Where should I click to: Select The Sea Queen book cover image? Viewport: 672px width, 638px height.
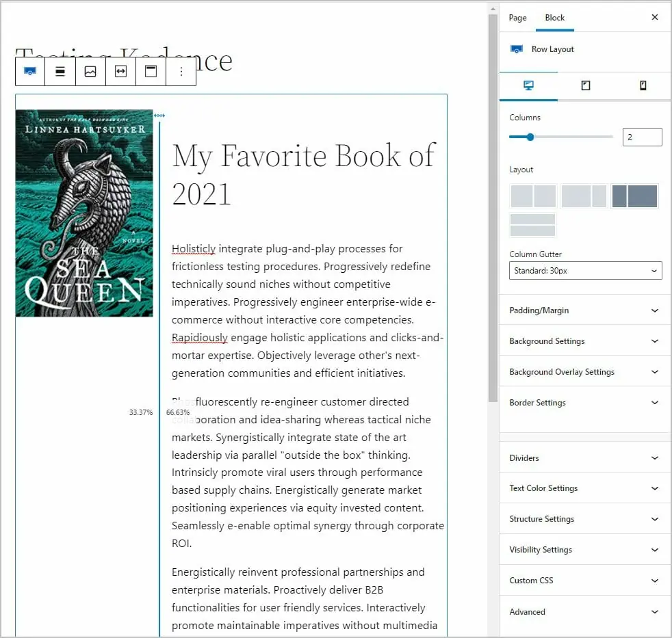pyautogui.click(x=84, y=213)
